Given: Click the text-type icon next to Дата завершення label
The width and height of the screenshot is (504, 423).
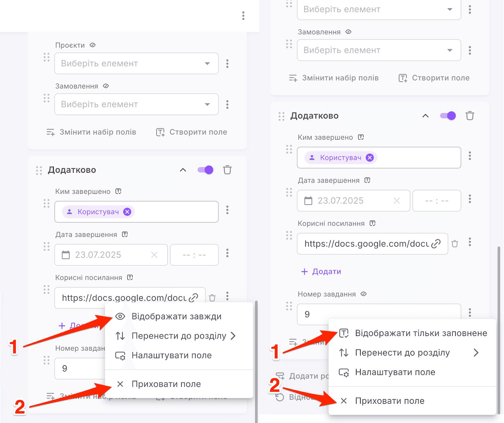Looking at the screenshot, I should pyautogui.click(x=125, y=234).
